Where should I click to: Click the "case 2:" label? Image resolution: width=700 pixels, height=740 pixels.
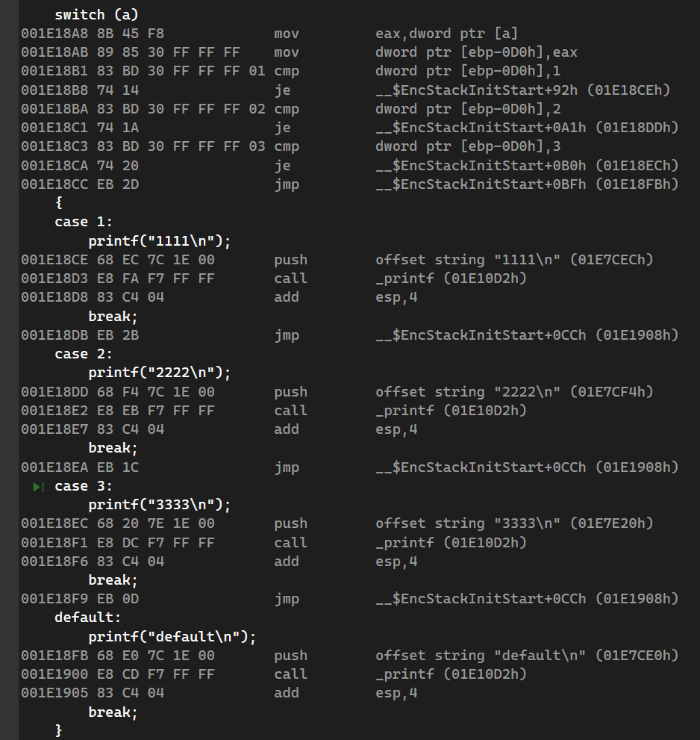click(x=84, y=354)
